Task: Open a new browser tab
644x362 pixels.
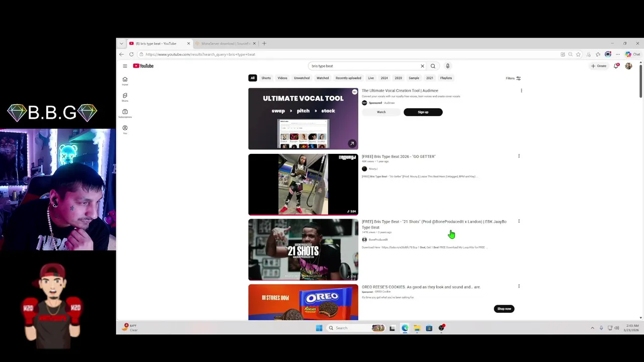Action: click(264, 43)
